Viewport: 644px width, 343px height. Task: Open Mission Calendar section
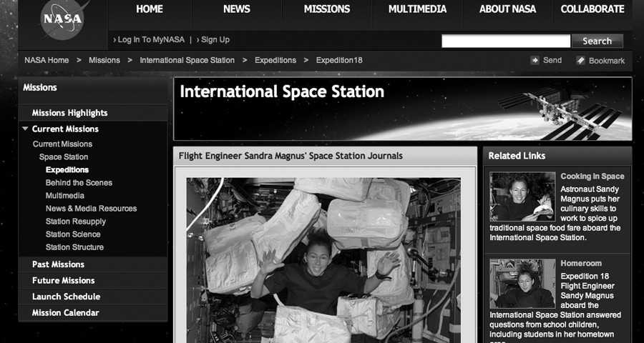[66, 313]
